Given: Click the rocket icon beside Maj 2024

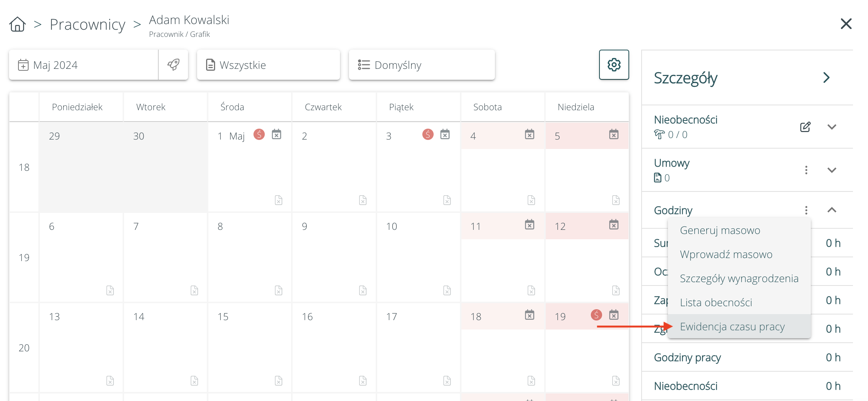Looking at the screenshot, I should click(x=173, y=65).
